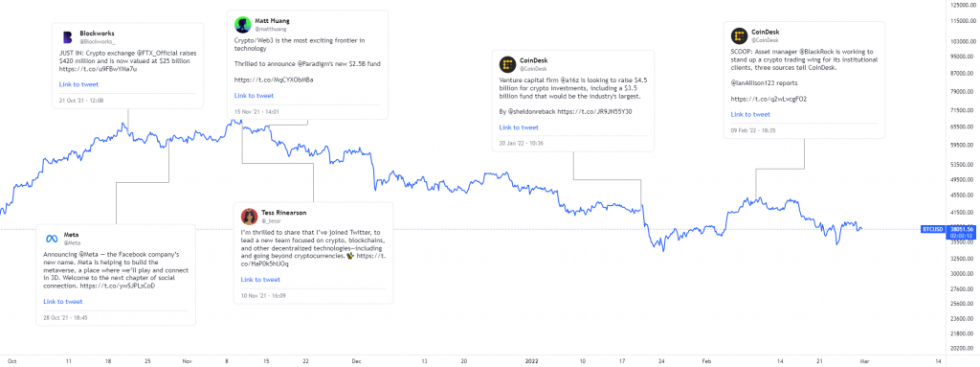Click Matt Huang's green profile avatar
Screen dimensions: 980x367
tap(242, 25)
